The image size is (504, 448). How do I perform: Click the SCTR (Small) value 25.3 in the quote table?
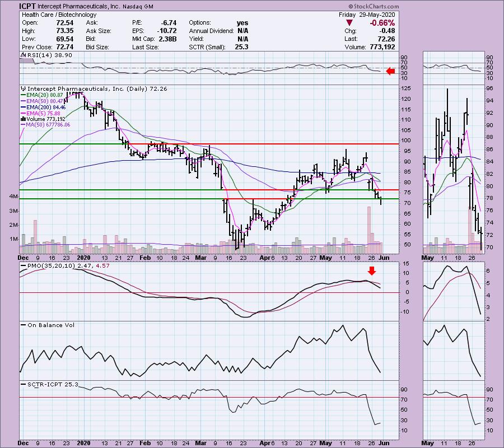242,47
